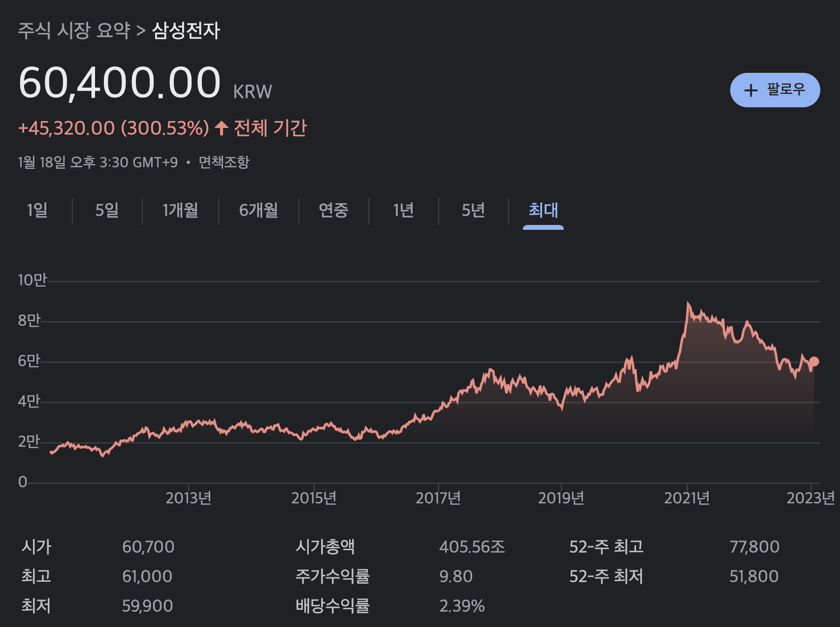Click the 팔로우 follow button
Image resolution: width=840 pixels, height=627 pixels.
point(775,90)
